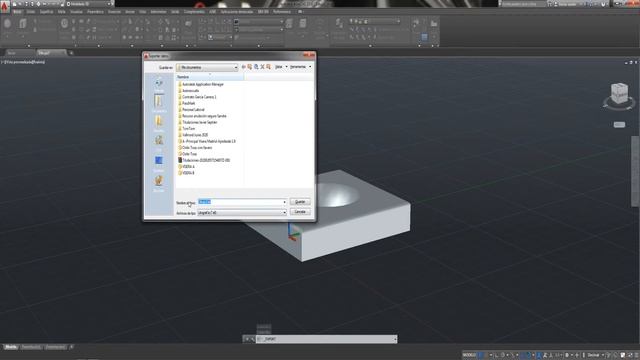Select the Personal Laboral folder
Screen dimensions: 640x360
click(191, 110)
